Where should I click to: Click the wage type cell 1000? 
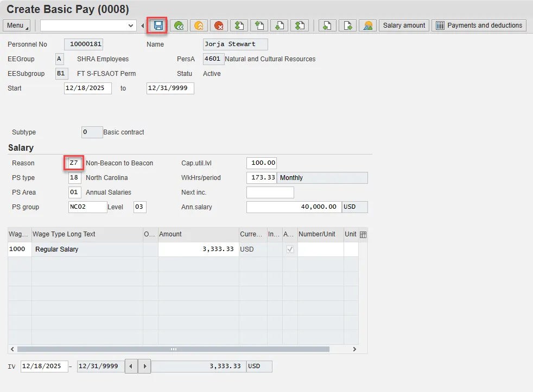[x=20, y=249]
